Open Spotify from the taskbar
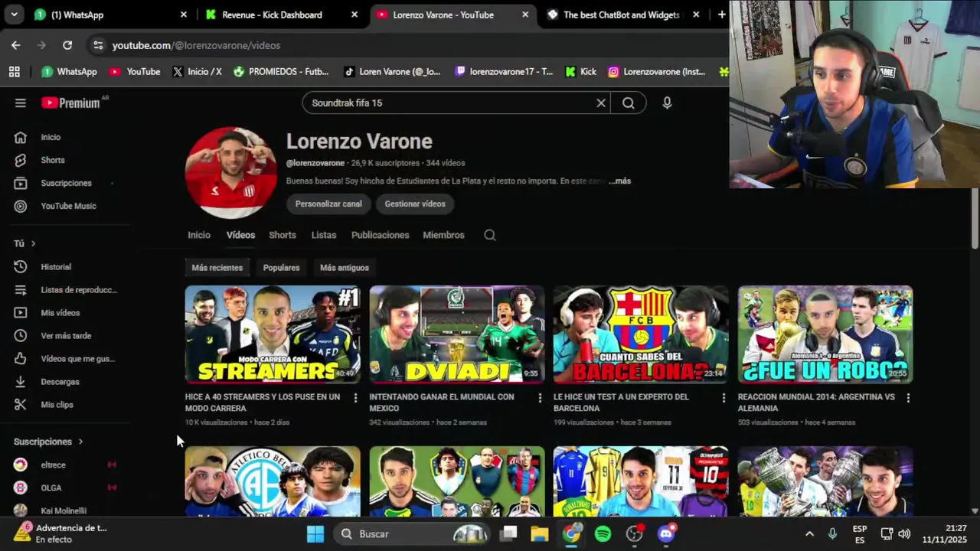Image resolution: width=980 pixels, height=551 pixels. point(603,534)
